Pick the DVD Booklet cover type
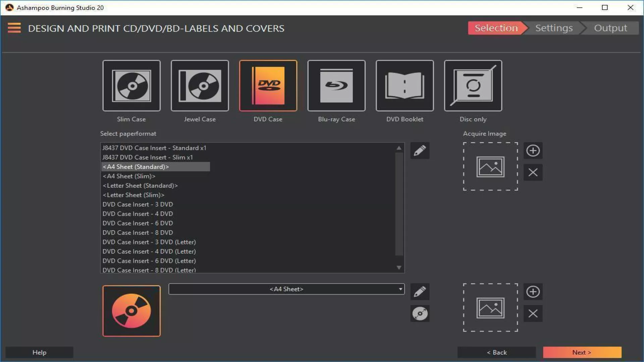Viewport: 644px width, 362px height. coord(405,86)
